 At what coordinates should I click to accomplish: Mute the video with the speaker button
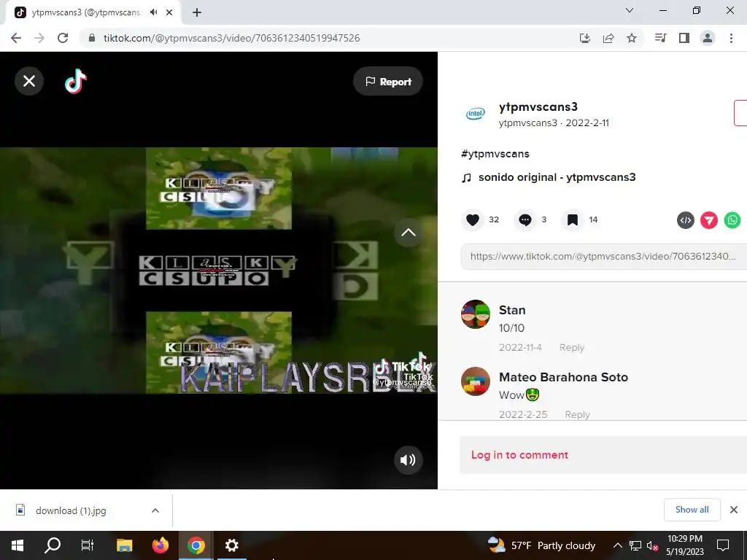click(408, 459)
